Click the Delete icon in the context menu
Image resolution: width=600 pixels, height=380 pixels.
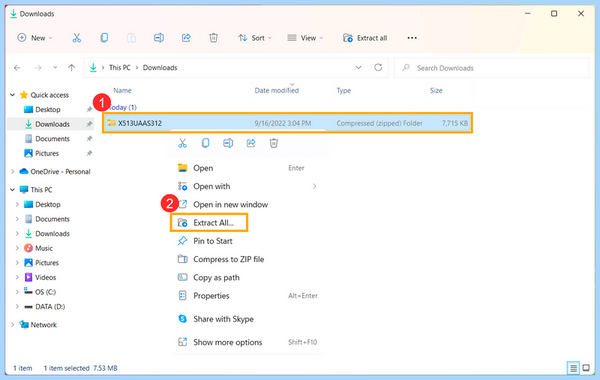coord(274,143)
